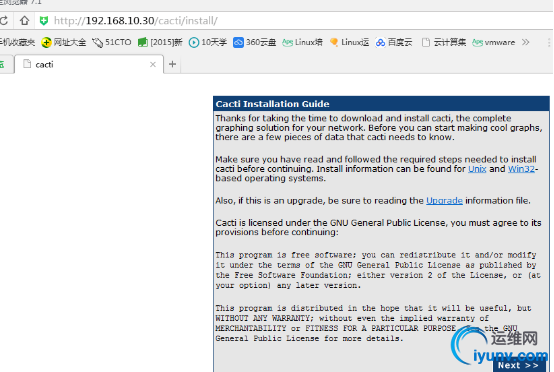The width and height of the screenshot is (554, 372).
Task: Open the 10天学 bookmark
Action: point(208,42)
